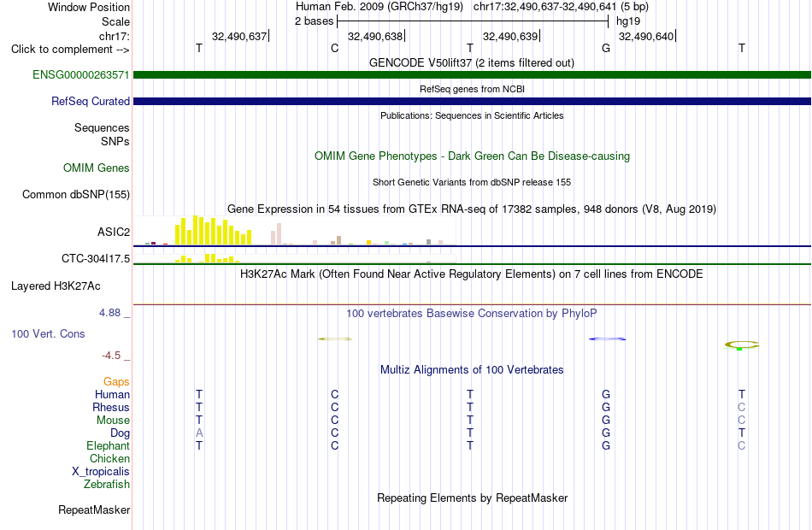Image resolution: width=812 pixels, height=530 pixels.
Task: Open 'Short Genetic Variants from dbSNP release 155'
Action: click(472, 182)
